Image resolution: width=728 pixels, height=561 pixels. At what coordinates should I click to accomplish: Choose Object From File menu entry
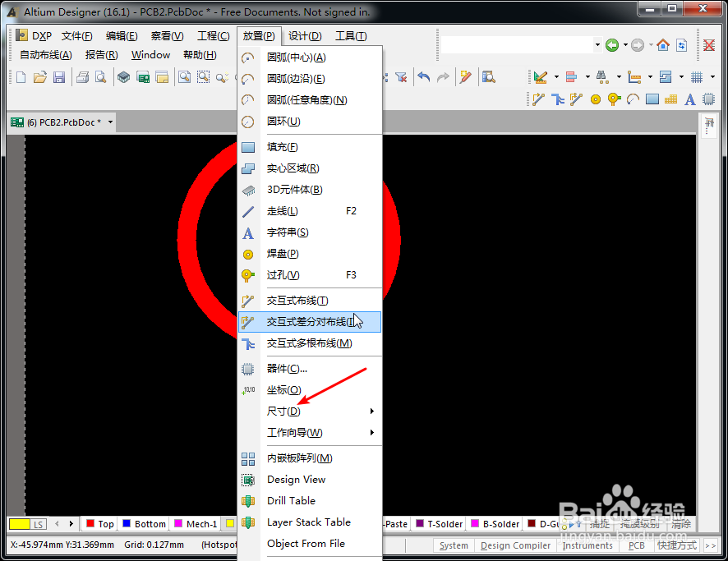tap(310, 544)
